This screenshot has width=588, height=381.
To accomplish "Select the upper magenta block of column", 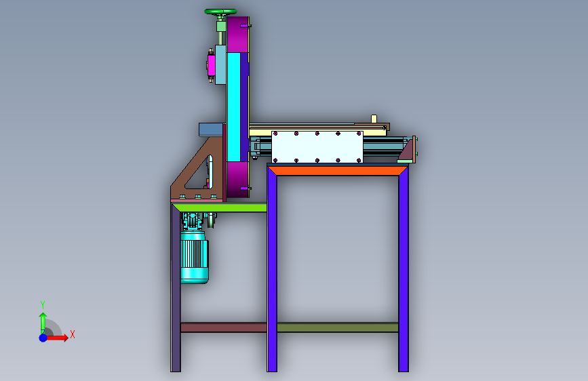I will (x=237, y=34).
